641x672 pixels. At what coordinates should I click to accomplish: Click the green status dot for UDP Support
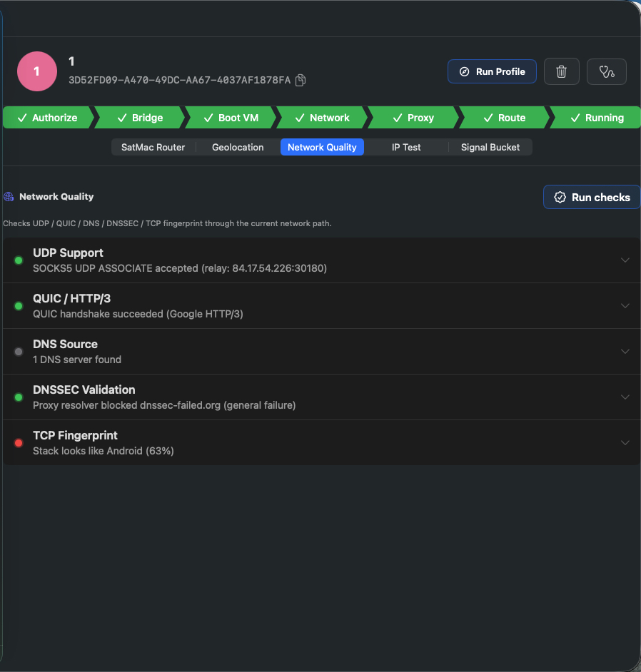tap(19, 260)
